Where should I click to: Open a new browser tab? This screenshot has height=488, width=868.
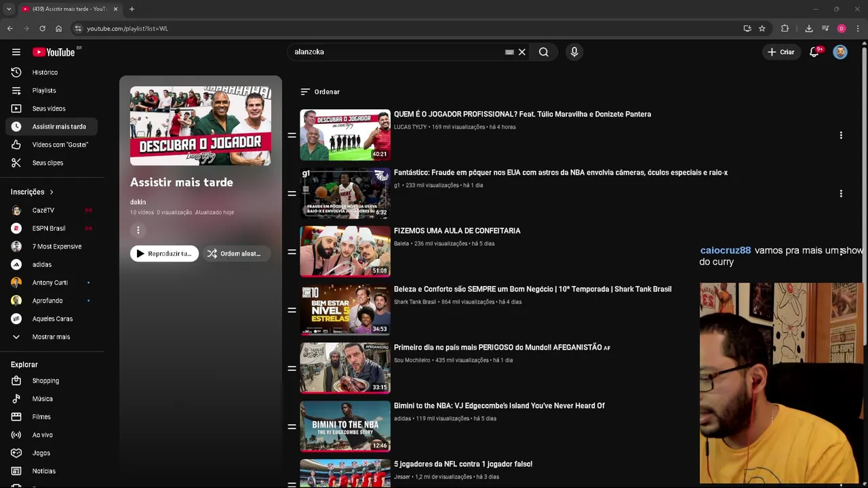(x=132, y=9)
